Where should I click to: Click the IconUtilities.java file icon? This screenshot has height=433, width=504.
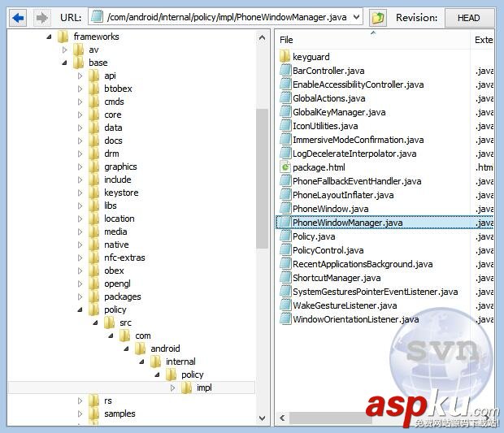pos(285,126)
